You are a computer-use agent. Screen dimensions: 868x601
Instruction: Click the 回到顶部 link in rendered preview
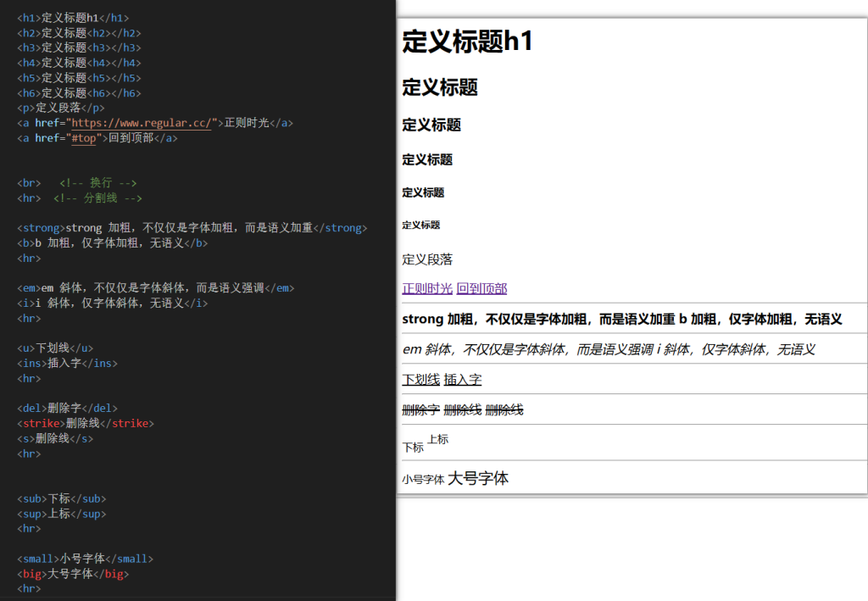click(481, 288)
